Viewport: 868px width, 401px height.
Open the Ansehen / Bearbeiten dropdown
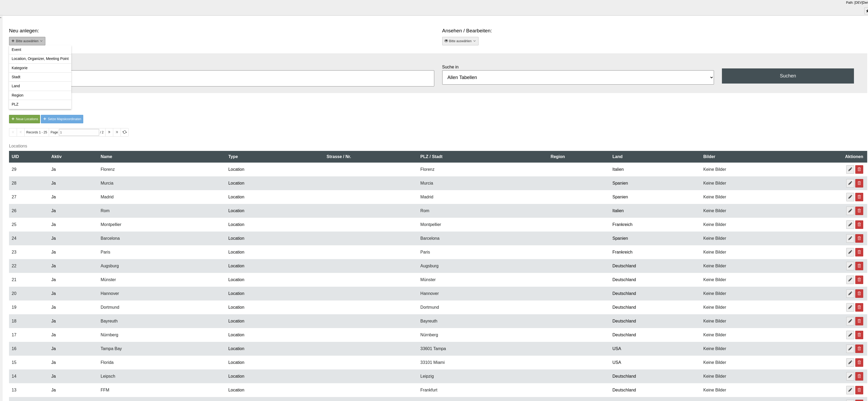click(x=460, y=41)
